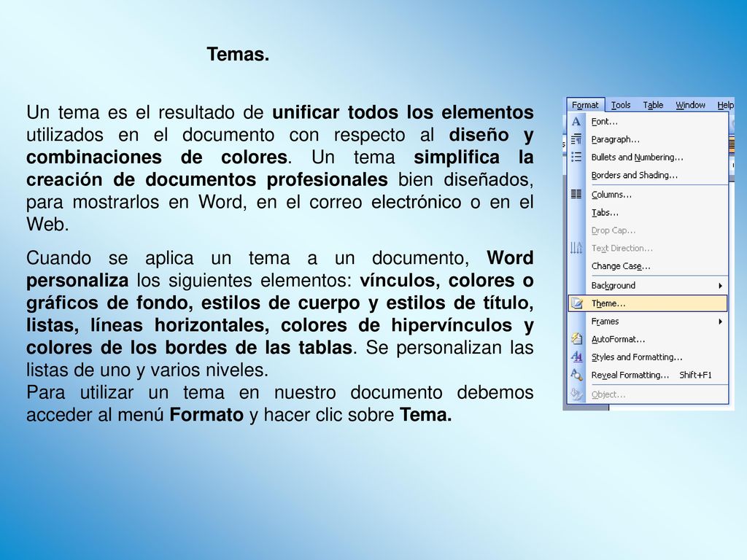Select Bullets and Numbering… entry
Image resolution: width=747 pixels, height=560 pixels.
click(x=648, y=157)
